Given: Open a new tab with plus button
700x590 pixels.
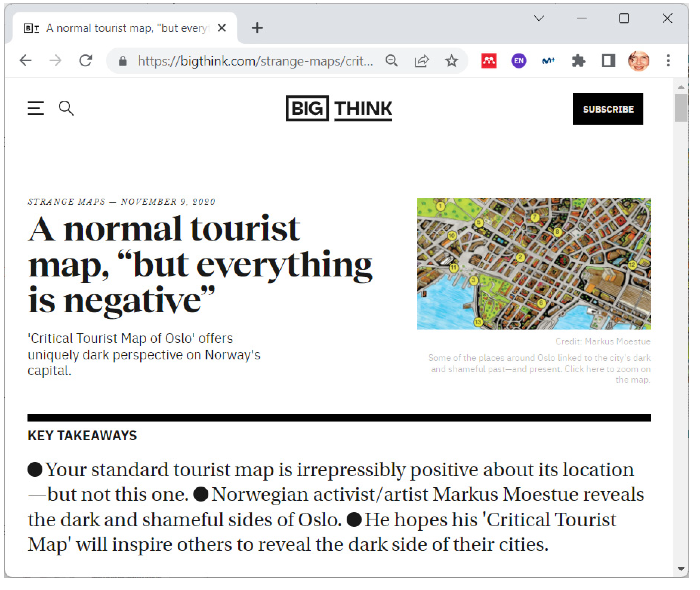Looking at the screenshot, I should click(257, 28).
